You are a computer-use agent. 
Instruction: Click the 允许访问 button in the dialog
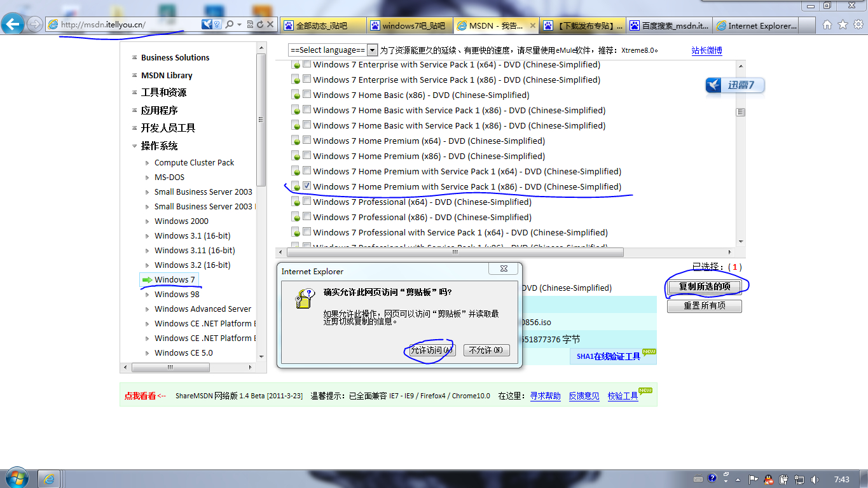(x=432, y=350)
